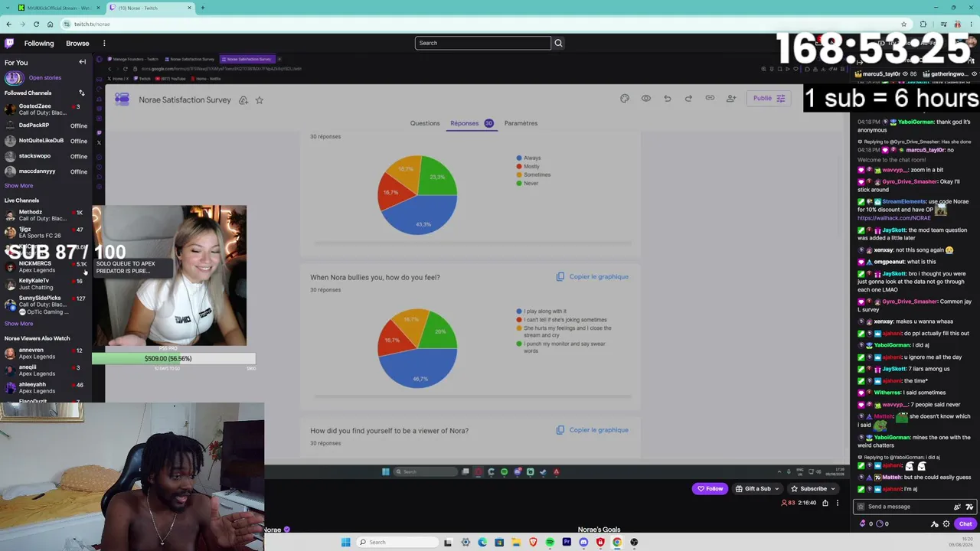Click the undo arrow in Google Forms

668,98
